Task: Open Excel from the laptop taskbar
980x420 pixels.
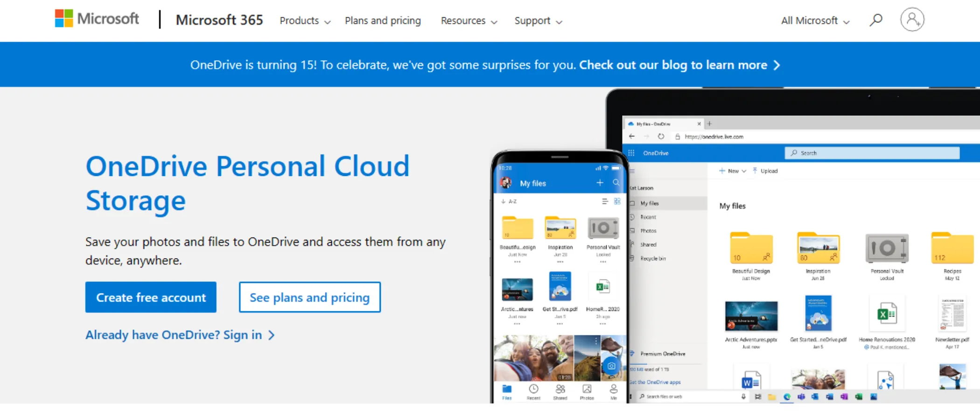Action: pos(859,397)
